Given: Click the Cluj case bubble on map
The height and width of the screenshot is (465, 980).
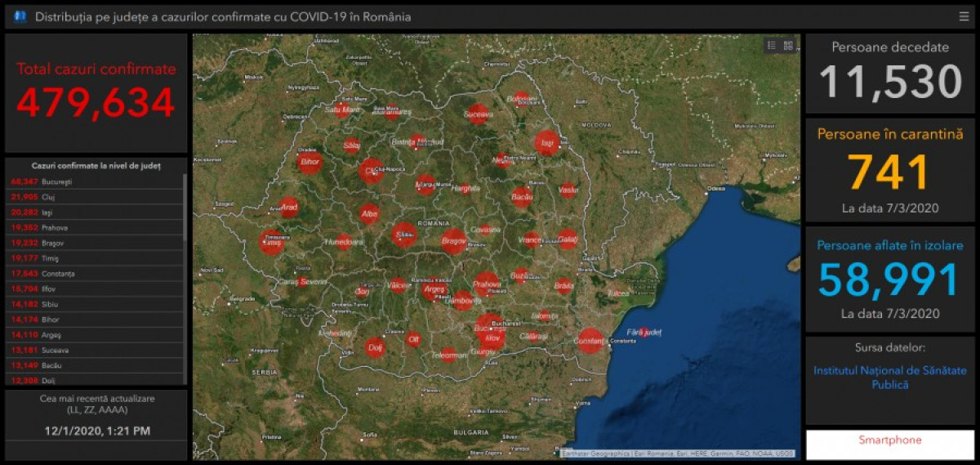Looking at the screenshot, I should click(x=371, y=171).
